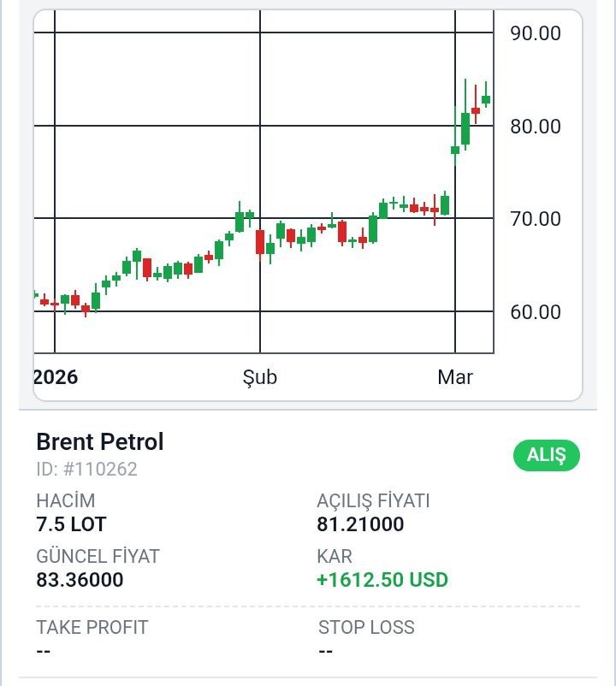This screenshot has width=616, height=686.
Task: Click the TAKE PROFIT label
Action: 92,627
